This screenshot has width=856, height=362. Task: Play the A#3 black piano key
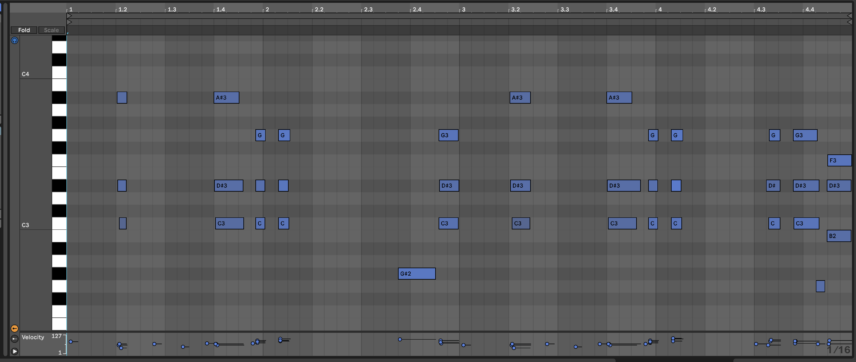(59, 98)
